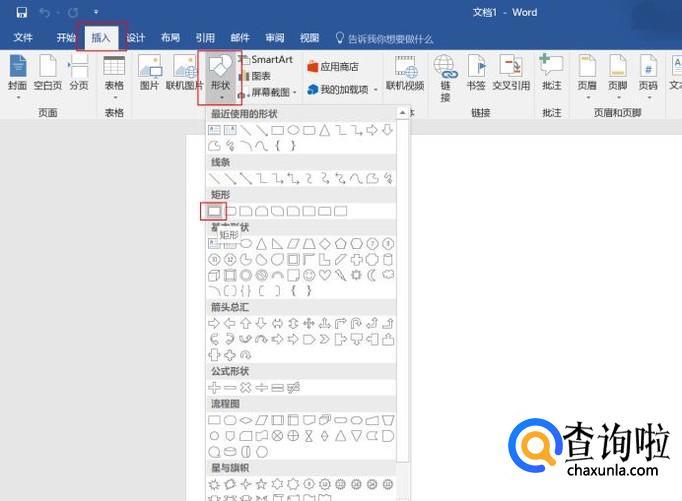This screenshot has height=501, width=682.
Task: Switch to the 邮件 tab
Action: [x=240, y=38]
